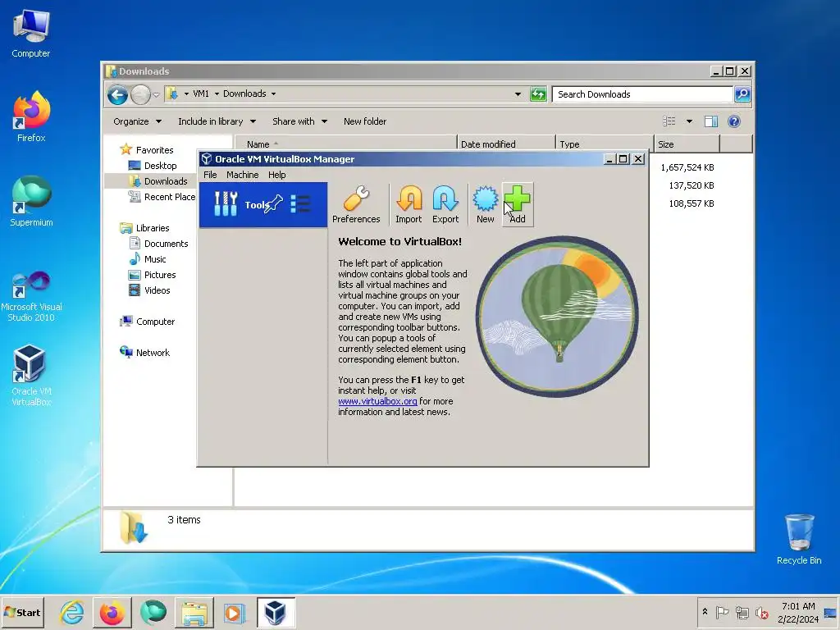Sort by Date modified column
This screenshot has width=840, height=630.
(505, 144)
